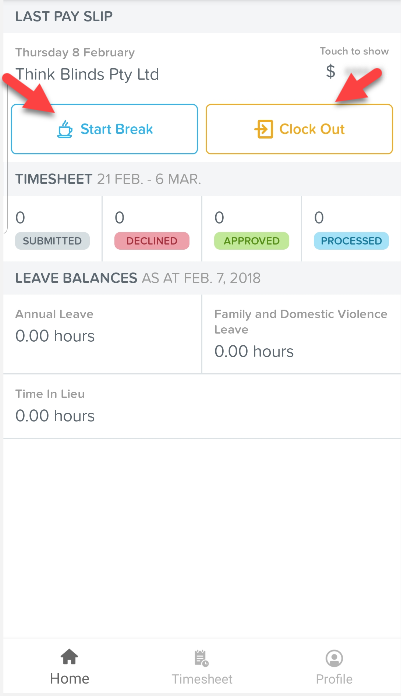This screenshot has width=401, height=696.
Task: Click the Start Break button
Action: pyautogui.click(x=104, y=129)
